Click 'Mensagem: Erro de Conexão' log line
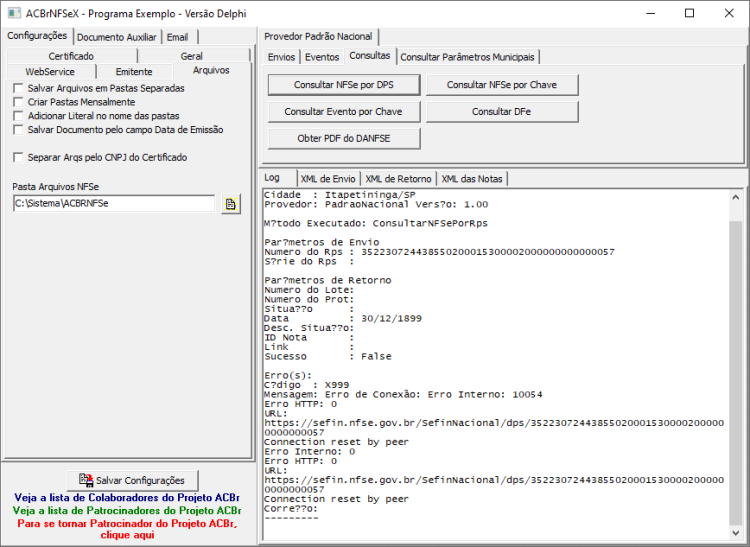The width and height of the screenshot is (750, 547). click(x=403, y=394)
